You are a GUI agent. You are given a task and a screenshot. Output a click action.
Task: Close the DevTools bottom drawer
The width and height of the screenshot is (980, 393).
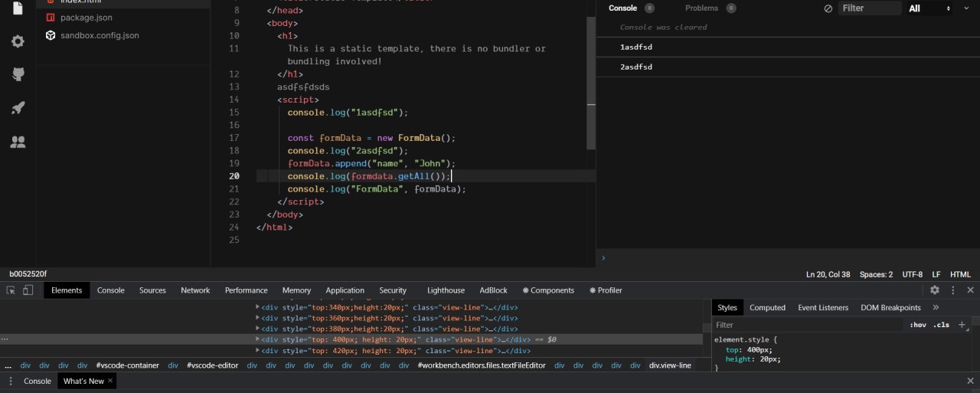coord(971,381)
